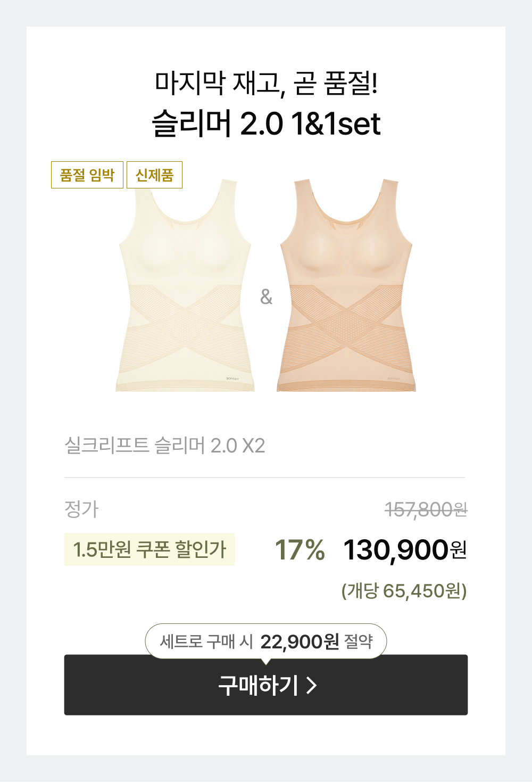Click the 130,900원 discounted price
This screenshot has width=532, height=782.
point(405,550)
